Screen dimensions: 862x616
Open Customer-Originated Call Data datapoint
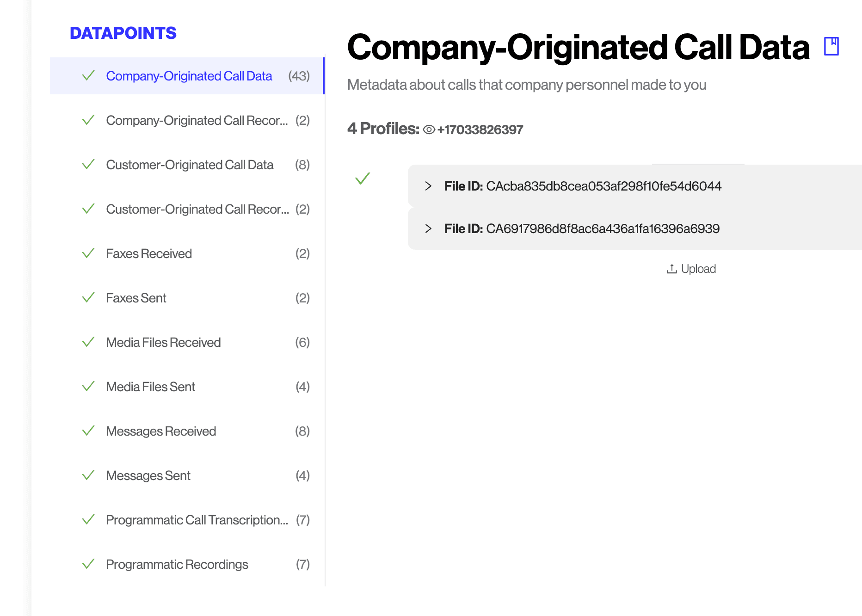pos(190,165)
